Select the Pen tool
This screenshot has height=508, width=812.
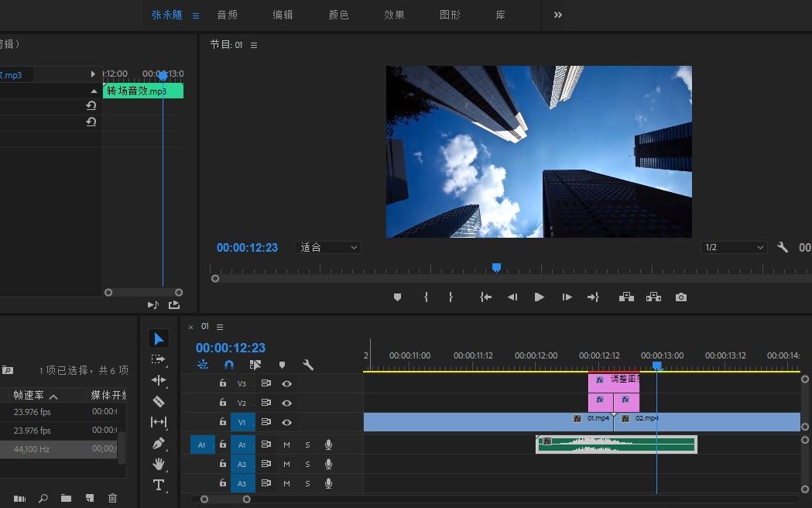(159, 444)
